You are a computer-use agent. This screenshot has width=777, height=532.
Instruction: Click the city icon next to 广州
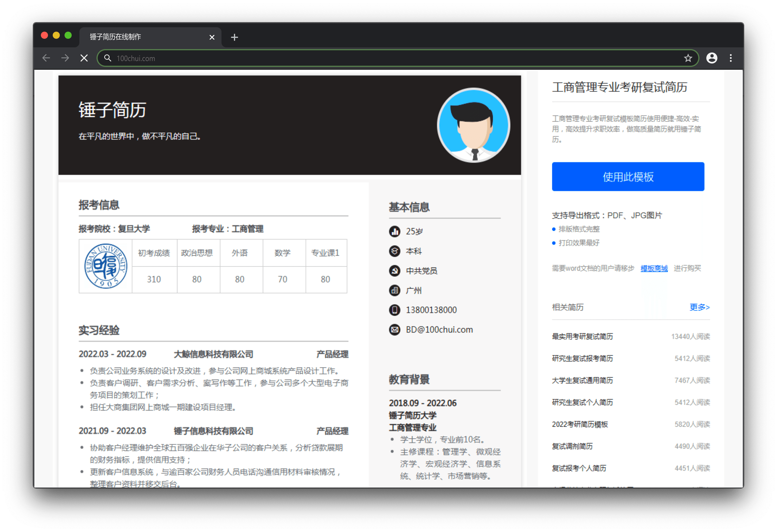394,290
